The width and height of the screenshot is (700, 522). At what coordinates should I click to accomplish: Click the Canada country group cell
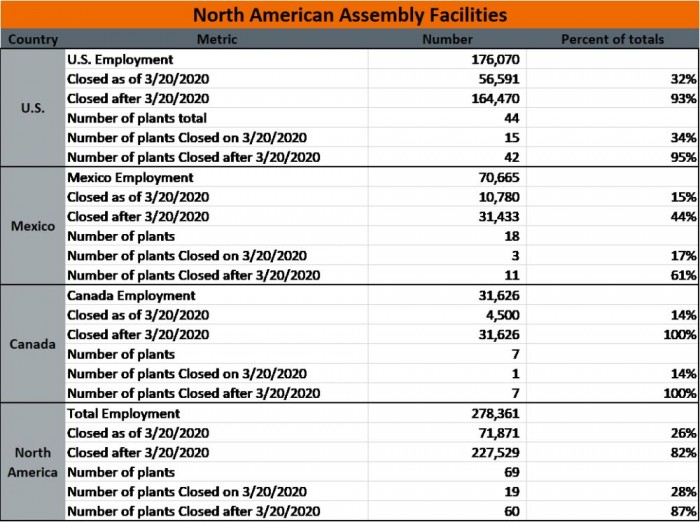pyautogui.click(x=33, y=344)
